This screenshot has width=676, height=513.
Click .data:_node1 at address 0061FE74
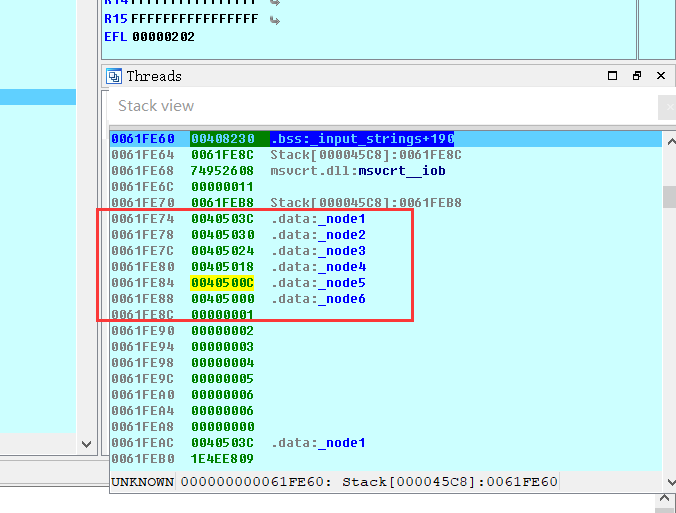coord(318,219)
